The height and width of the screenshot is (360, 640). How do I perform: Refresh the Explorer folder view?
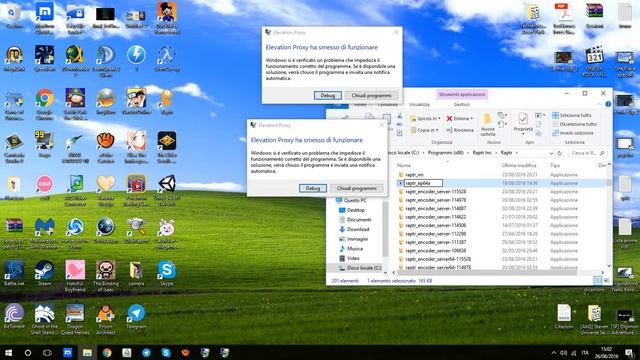tap(560, 153)
